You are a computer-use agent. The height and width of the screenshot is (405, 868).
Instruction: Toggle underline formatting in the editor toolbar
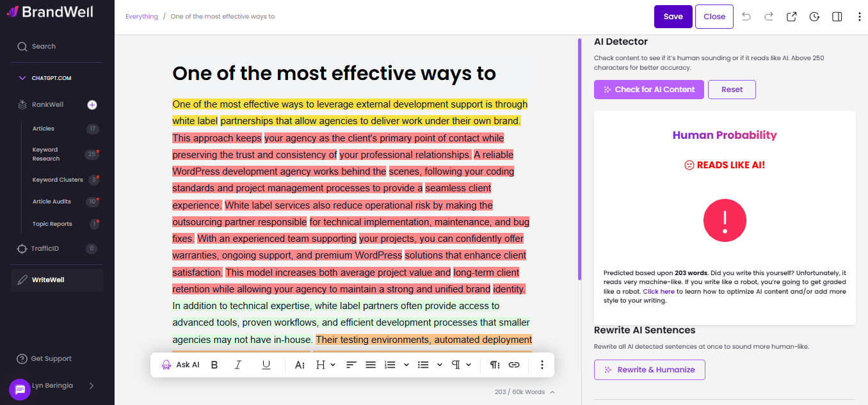coord(266,365)
